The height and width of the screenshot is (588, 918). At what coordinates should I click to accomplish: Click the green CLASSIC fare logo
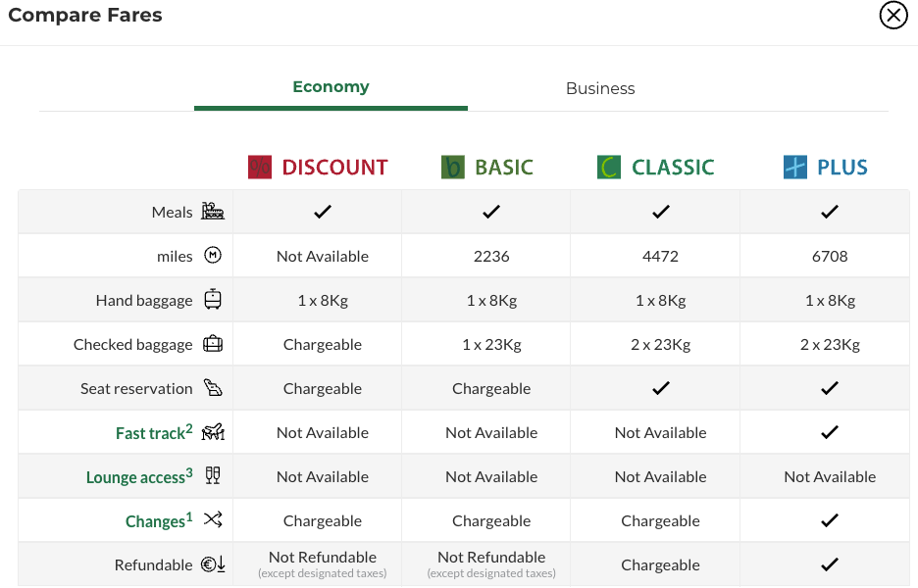point(609,168)
